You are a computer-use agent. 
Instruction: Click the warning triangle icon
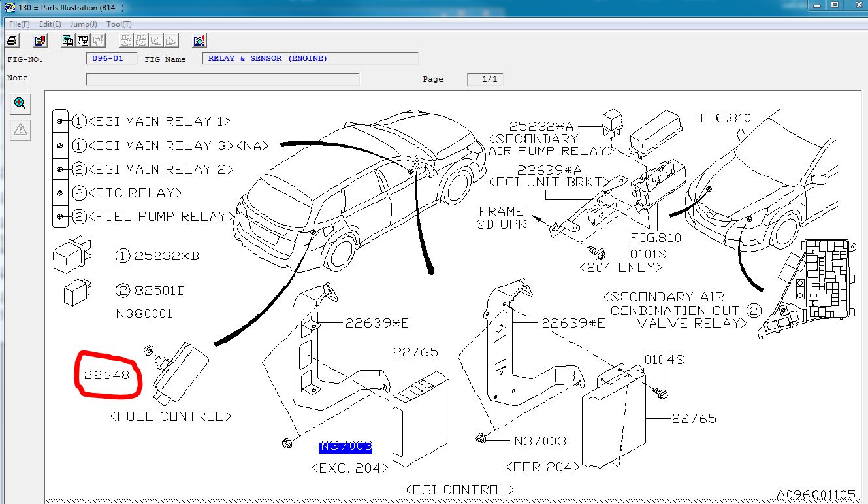(20, 130)
